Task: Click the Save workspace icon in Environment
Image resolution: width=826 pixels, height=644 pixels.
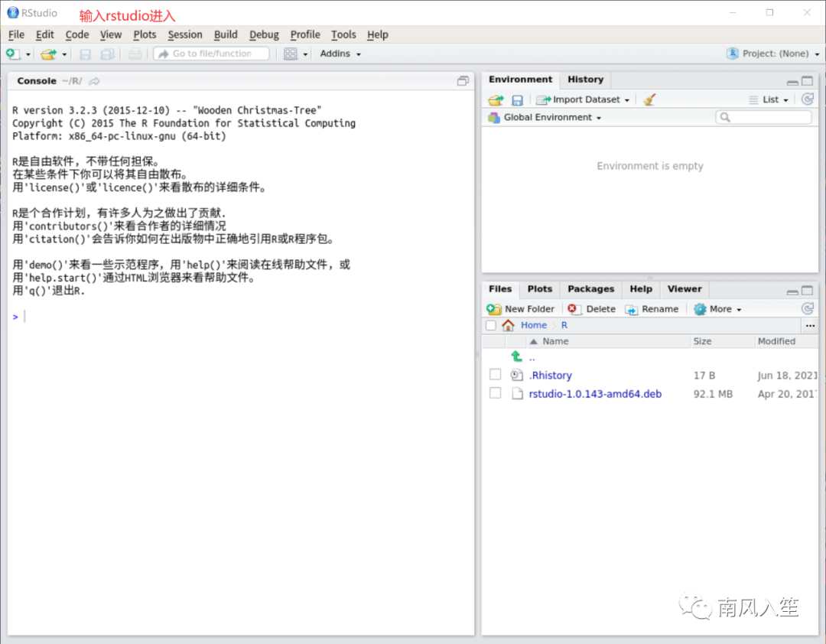Action: pos(517,99)
